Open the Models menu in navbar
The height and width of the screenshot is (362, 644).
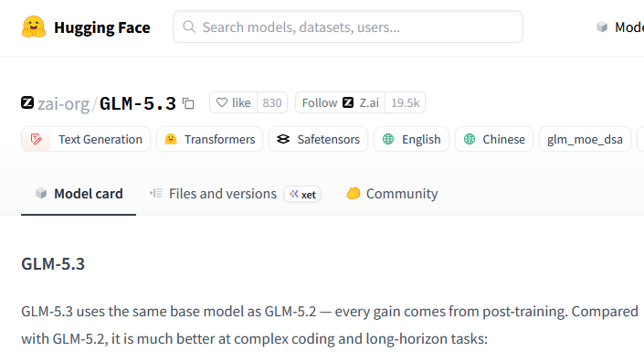point(620,27)
